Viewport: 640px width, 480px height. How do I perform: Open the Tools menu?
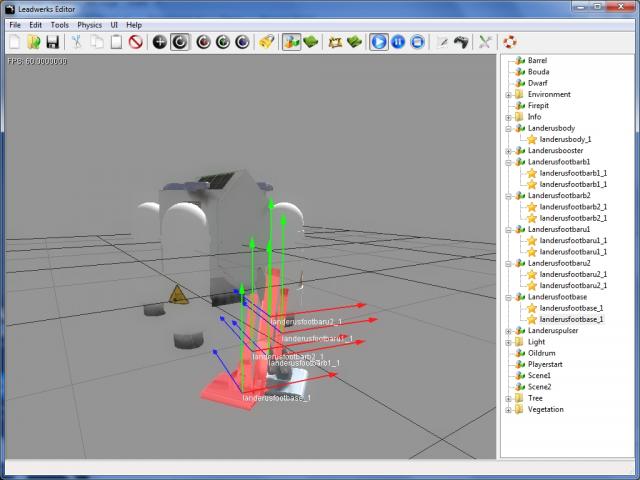(60, 24)
